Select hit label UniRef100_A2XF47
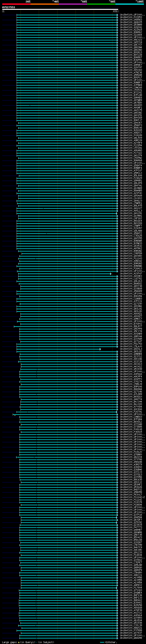 point(131,273)
